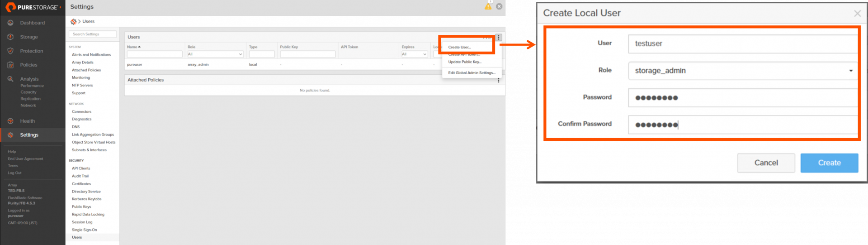Select Update Public Key... menu option

click(x=465, y=62)
